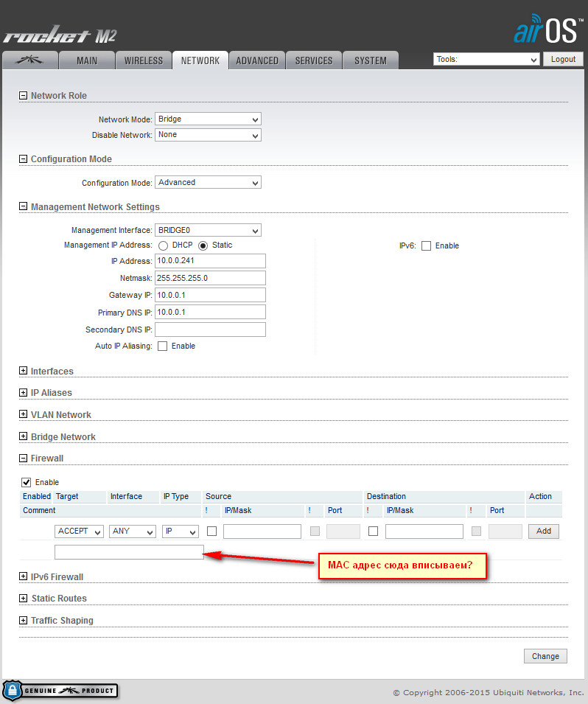Click the Destination IP/Mask field
This screenshot has height=704, width=588.
point(424,532)
